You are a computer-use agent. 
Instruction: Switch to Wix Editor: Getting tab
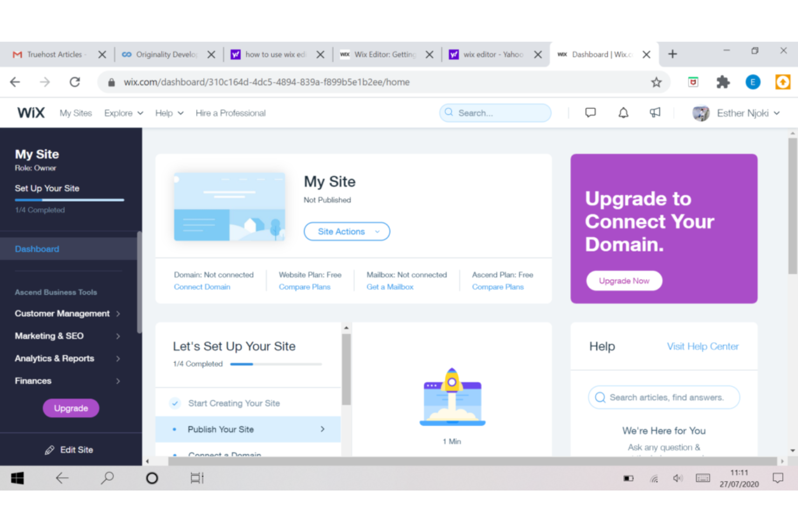pyautogui.click(x=386, y=54)
